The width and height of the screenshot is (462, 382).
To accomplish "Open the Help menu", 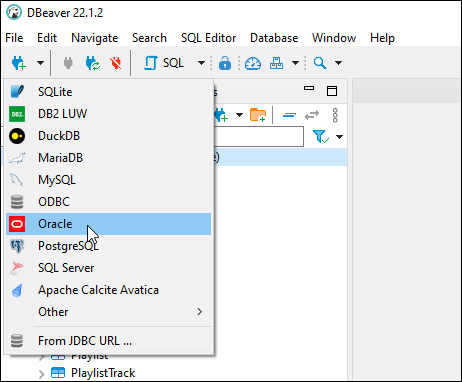I will coord(382,38).
